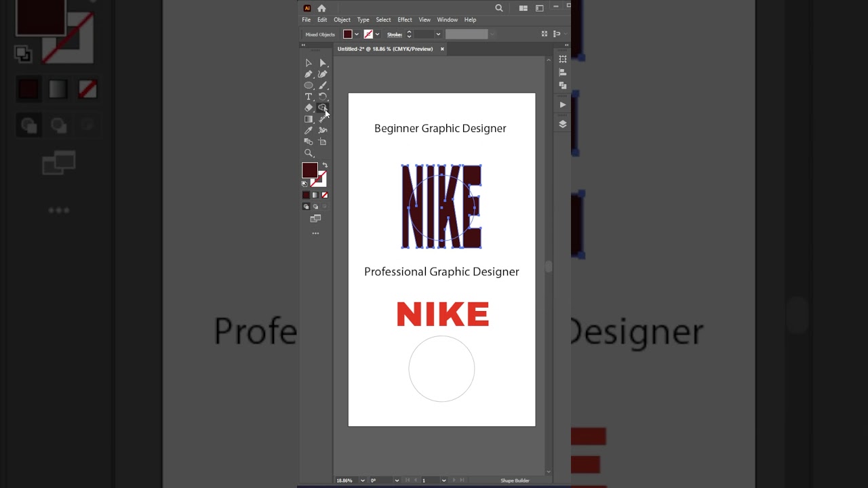Open the Select menu
This screenshot has height=488, width=868.
[x=383, y=20]
